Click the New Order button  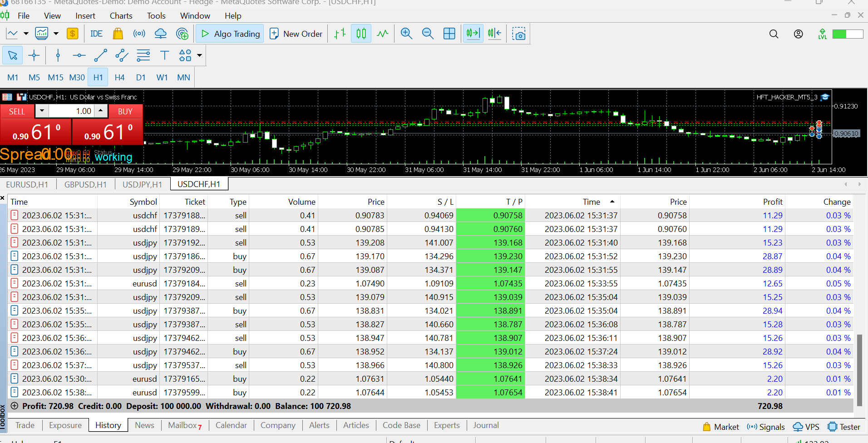pyautogui.click(x=296, y=34)
